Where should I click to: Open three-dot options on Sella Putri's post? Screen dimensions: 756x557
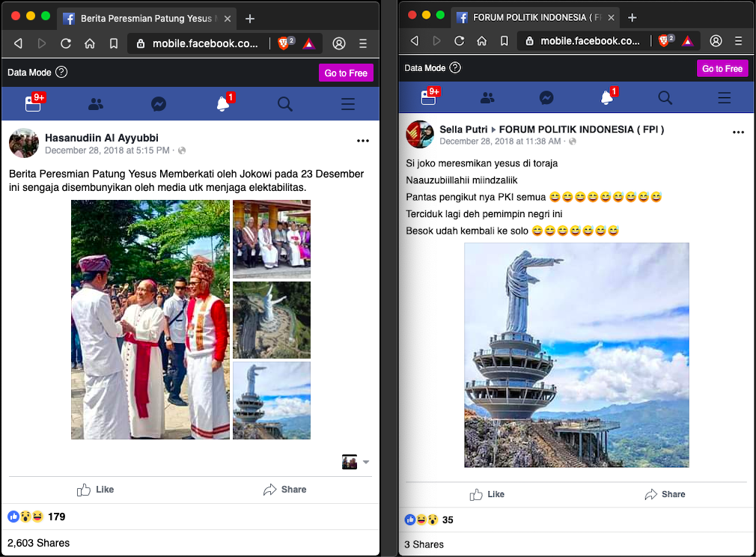coord(738,133)
